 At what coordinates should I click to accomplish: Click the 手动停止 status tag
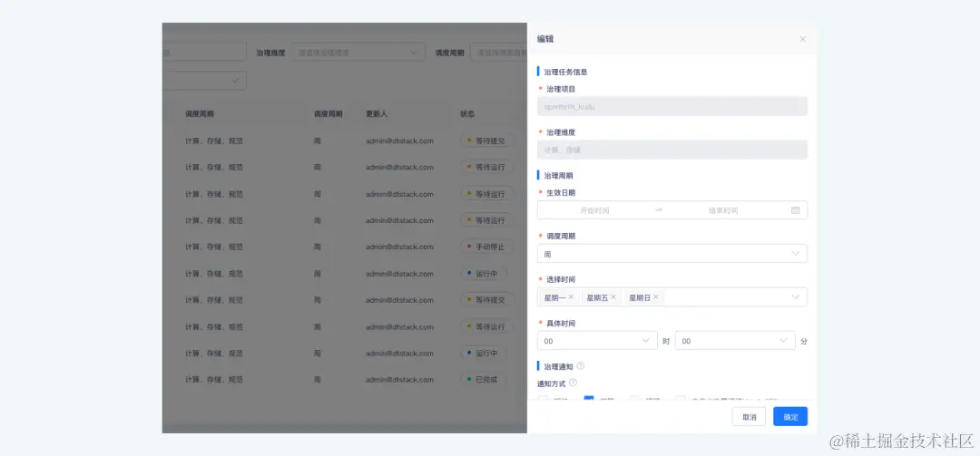(x=487, y=247)
